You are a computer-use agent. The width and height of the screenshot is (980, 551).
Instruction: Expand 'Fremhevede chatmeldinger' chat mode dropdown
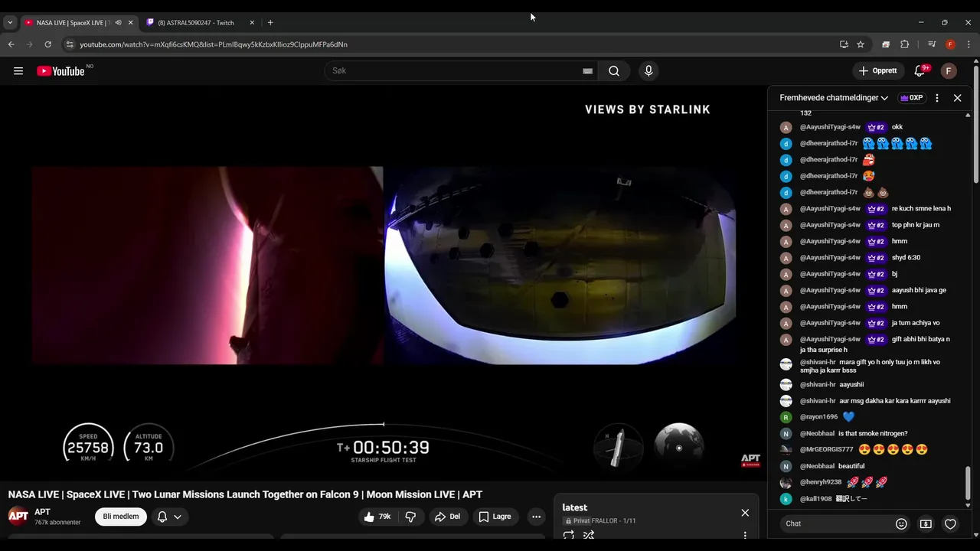834,98
